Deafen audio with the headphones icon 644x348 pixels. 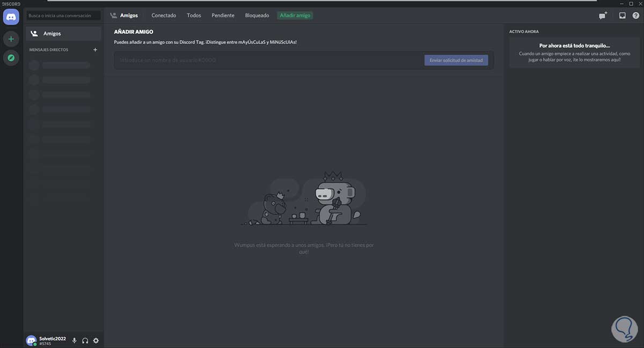[85, 340]
